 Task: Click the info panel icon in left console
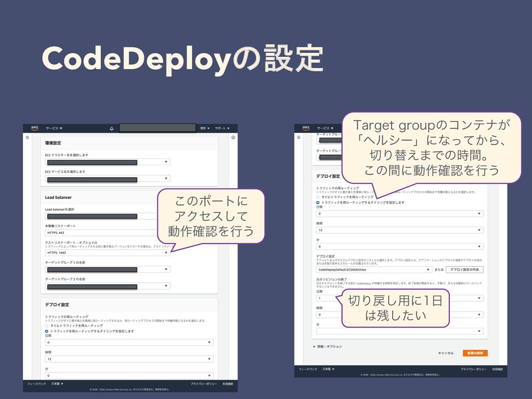tap(233, 137)
